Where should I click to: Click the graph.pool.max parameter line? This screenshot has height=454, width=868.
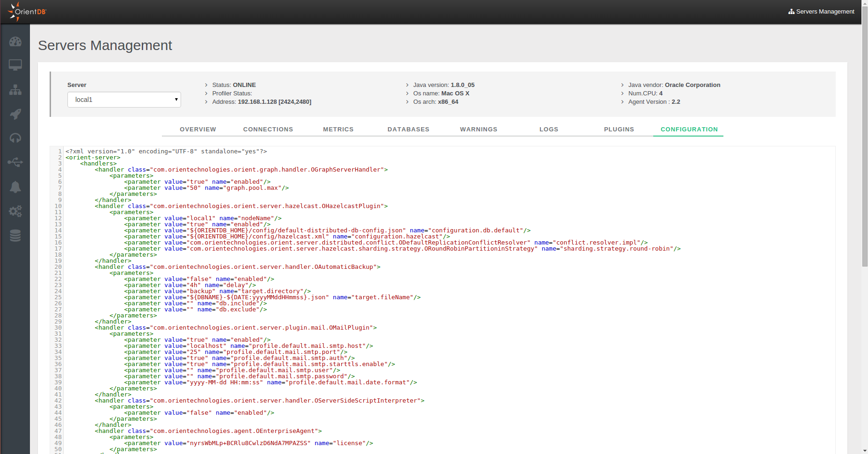(206, 188)
